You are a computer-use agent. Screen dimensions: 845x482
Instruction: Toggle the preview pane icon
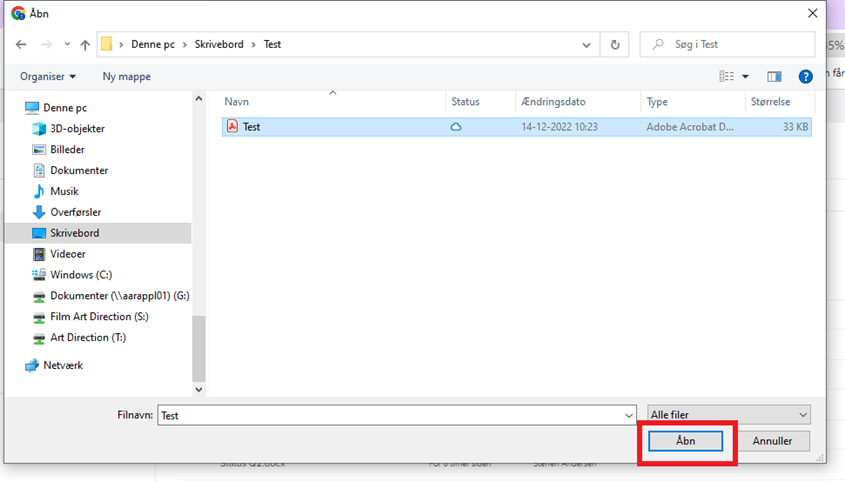pos(773,76)
